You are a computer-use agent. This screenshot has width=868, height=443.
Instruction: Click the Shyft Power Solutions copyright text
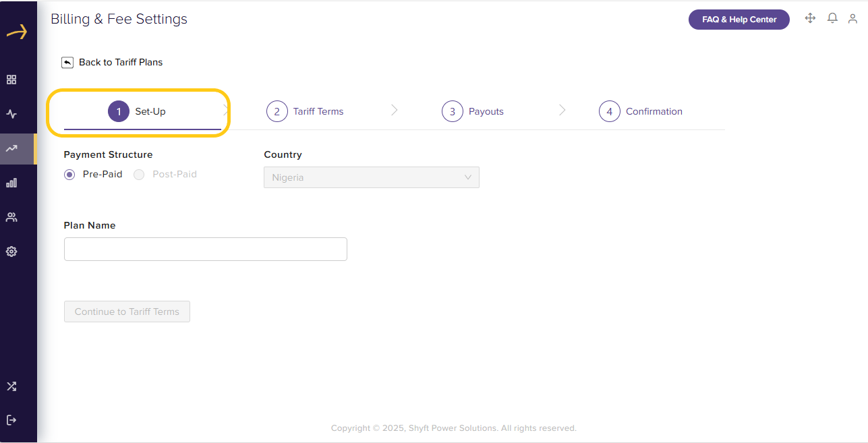pos(454,428)
